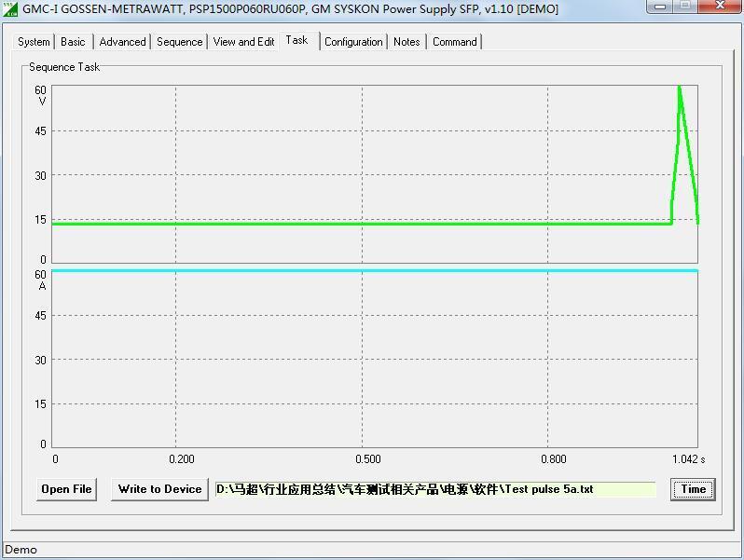The image size is (744, 560).
Task: Click the sequence file path field
Action: pyautogui.click(x=434, y=489)
